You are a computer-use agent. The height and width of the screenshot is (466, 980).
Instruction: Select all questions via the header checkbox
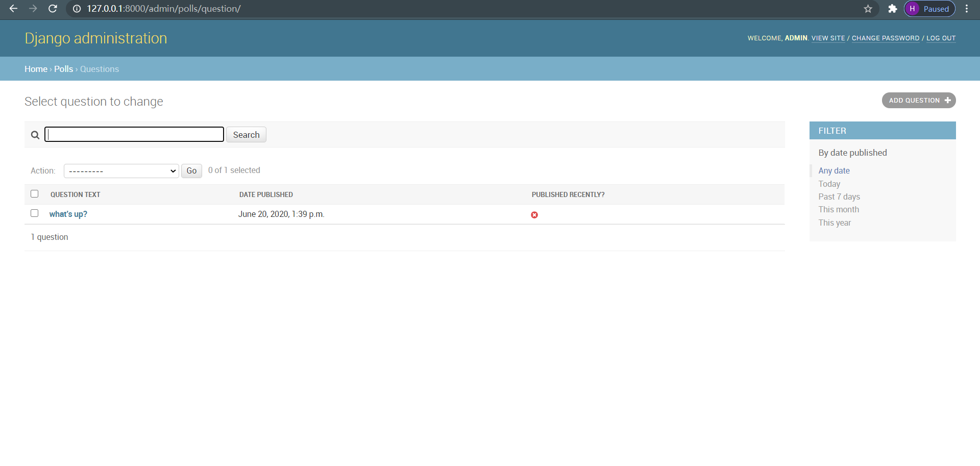tap(35, 194)
